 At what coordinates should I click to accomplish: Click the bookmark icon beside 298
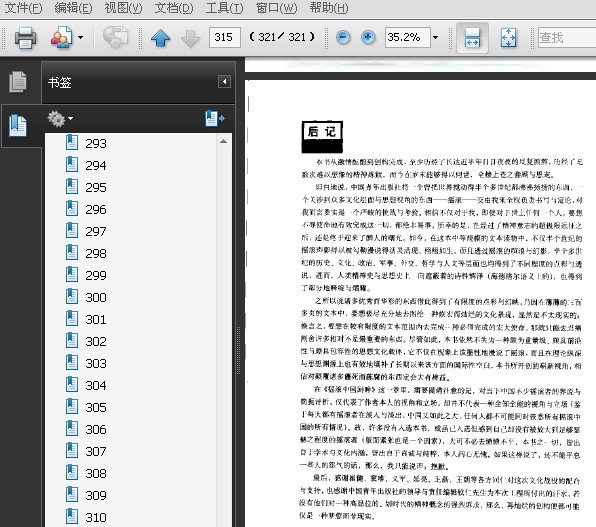[72, 253]
